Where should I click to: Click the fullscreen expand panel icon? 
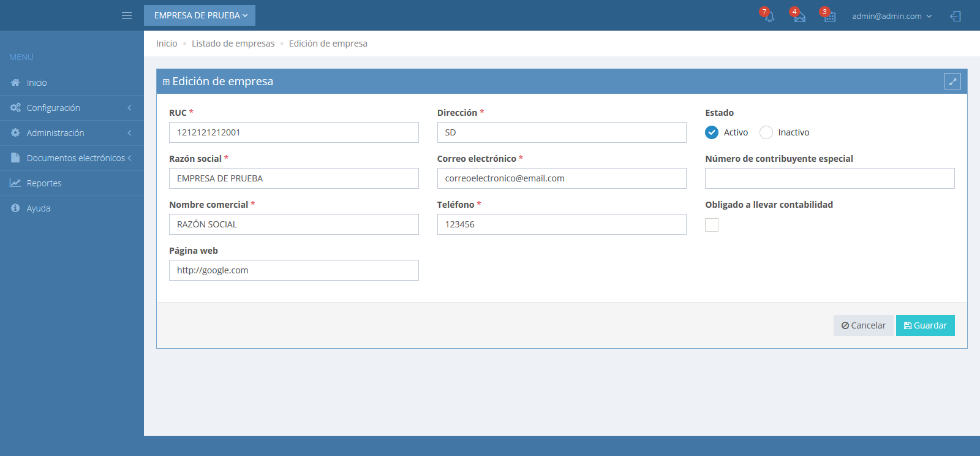coord(952,82)
